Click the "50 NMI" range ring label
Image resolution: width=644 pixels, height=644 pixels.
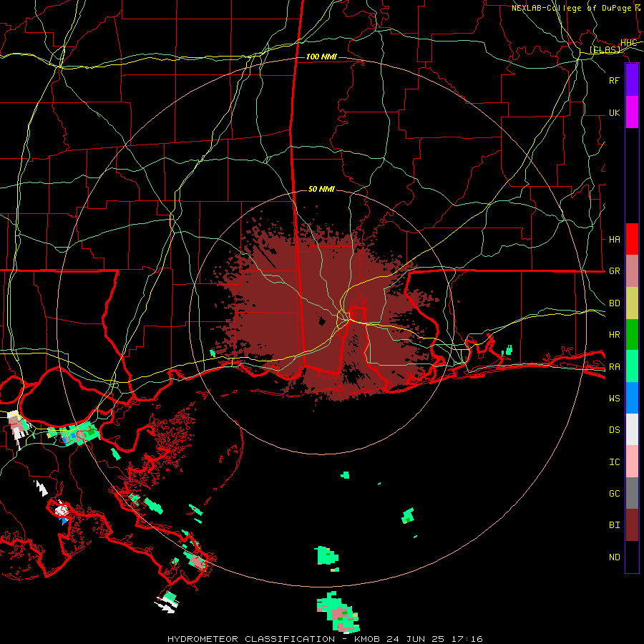point(321,189)
